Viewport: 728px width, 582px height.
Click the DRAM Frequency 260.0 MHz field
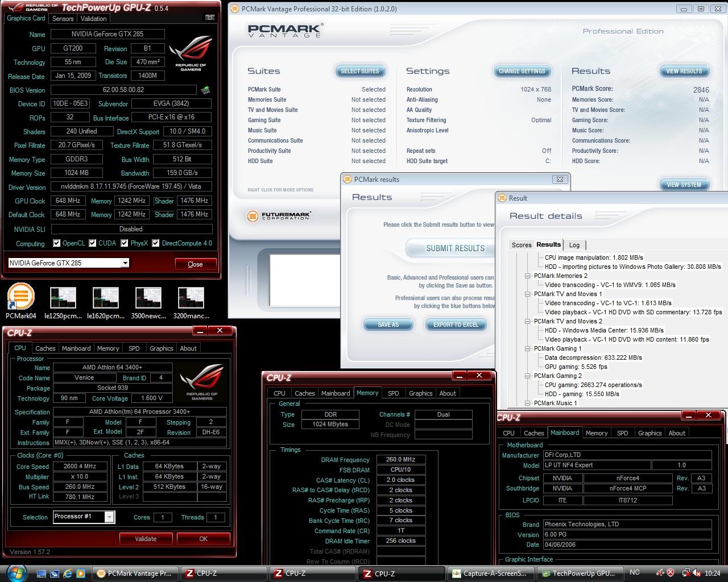pyautogui.click(x=400, y=459)
